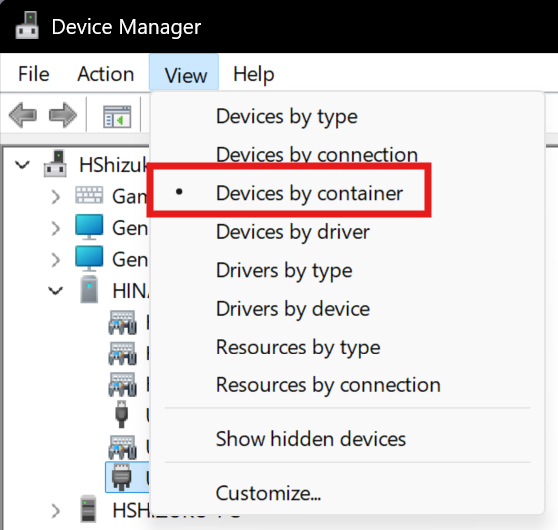558x530 pixels.
Task: Click the Forward arrow toolbar button
Action: coord(63,115)
